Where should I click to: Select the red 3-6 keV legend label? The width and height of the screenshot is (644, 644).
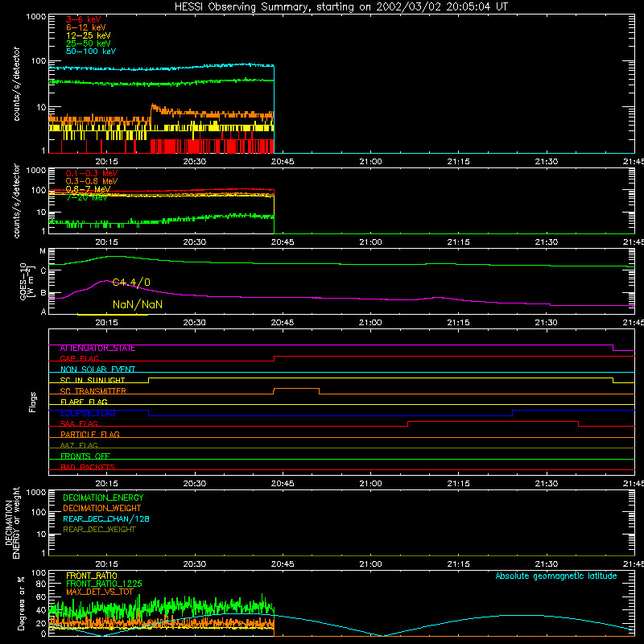click(84, 19)
